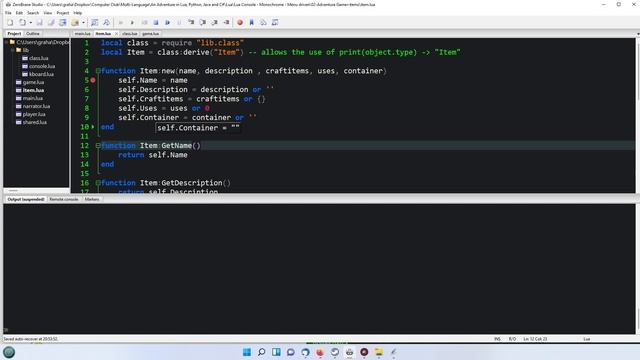Open the View menu

[x=48, y=13]
